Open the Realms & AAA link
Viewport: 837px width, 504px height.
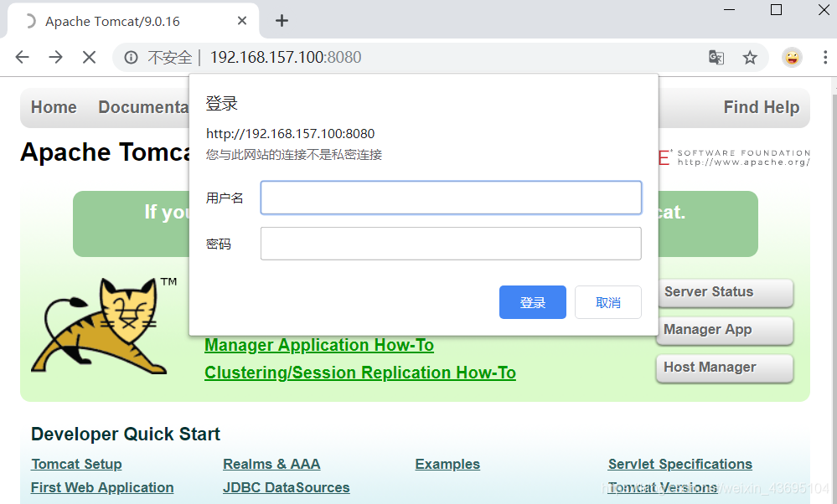coord(271,464)
